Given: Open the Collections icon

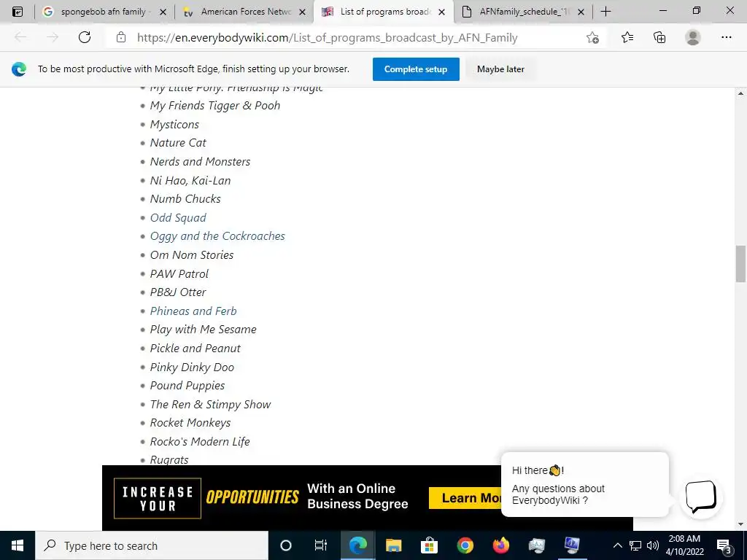Looking at the screenshot, I should click(659, 37).
